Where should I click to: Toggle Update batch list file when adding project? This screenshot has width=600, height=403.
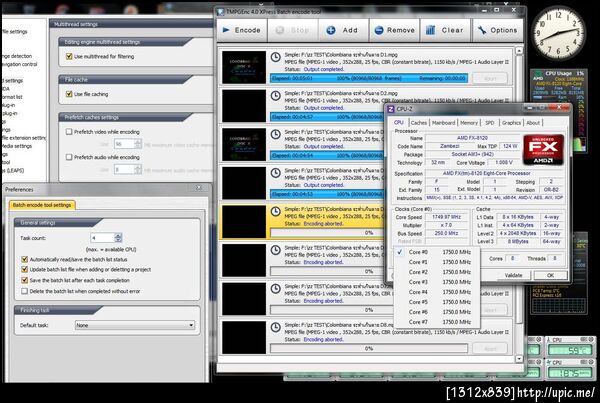pyautogui.click(x=24, y=269)
